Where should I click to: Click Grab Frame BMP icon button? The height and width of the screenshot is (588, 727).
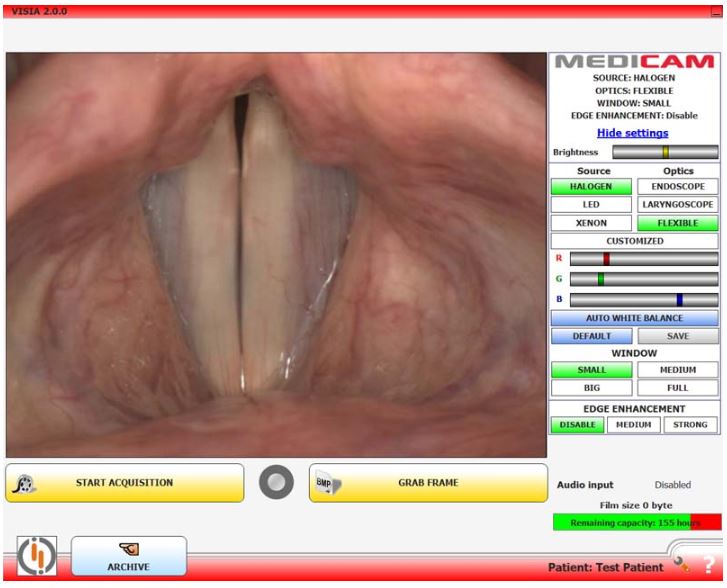(x=428, y=483)
